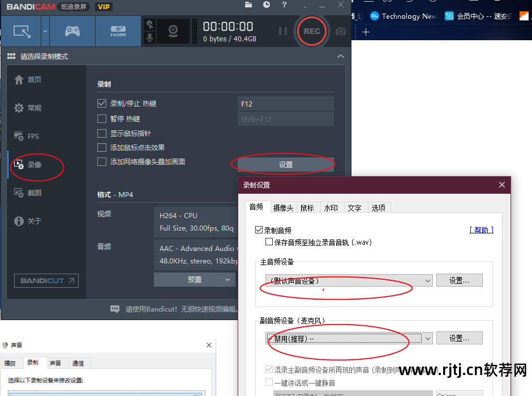
Task: Click the H264 - CPU video format text
Action: pyautogui.click(x=178, y=216)
